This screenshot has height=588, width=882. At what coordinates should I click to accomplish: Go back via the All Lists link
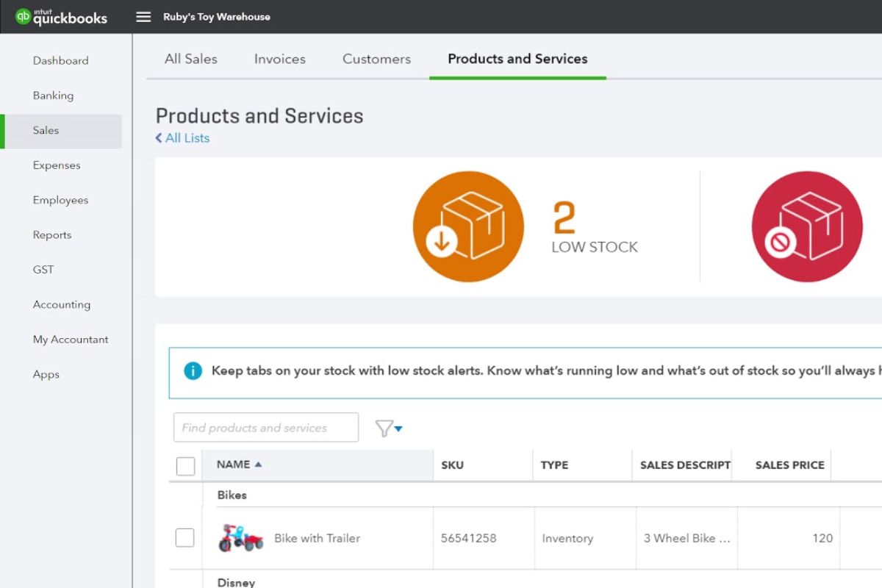[182, 138]
